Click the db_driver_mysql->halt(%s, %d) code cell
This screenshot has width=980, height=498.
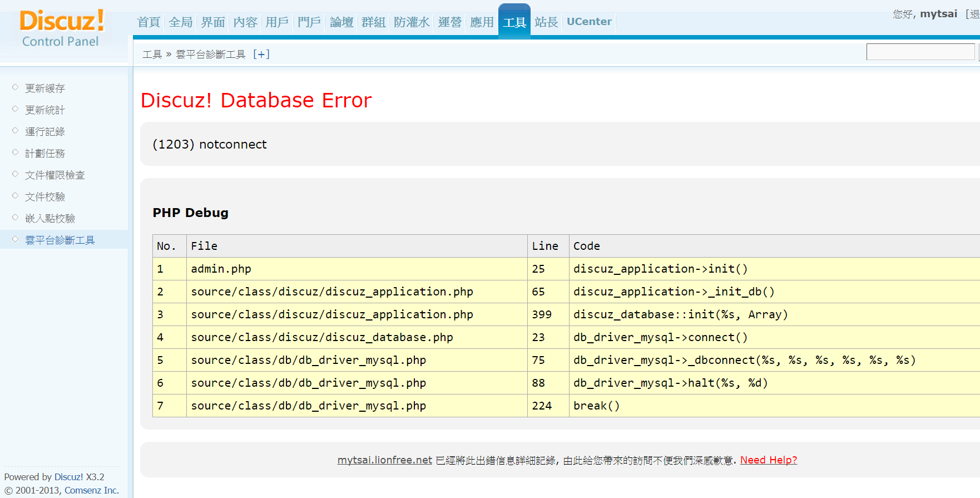(x=774, y=383)
